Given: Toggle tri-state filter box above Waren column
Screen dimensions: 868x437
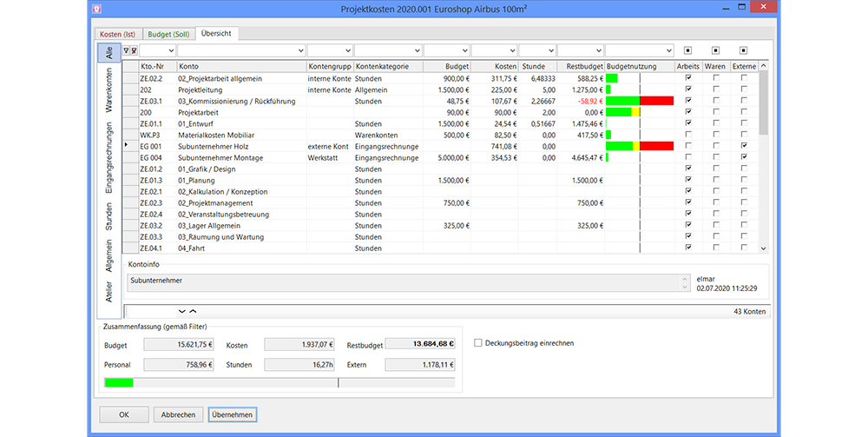Looking at the screenshot, I should 716,50.
